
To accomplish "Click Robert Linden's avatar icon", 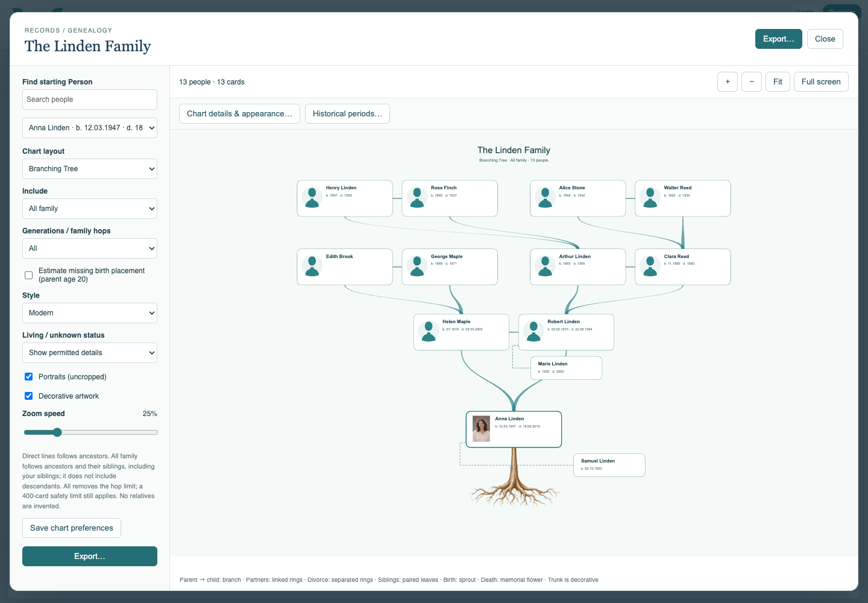I will [533, 331].
